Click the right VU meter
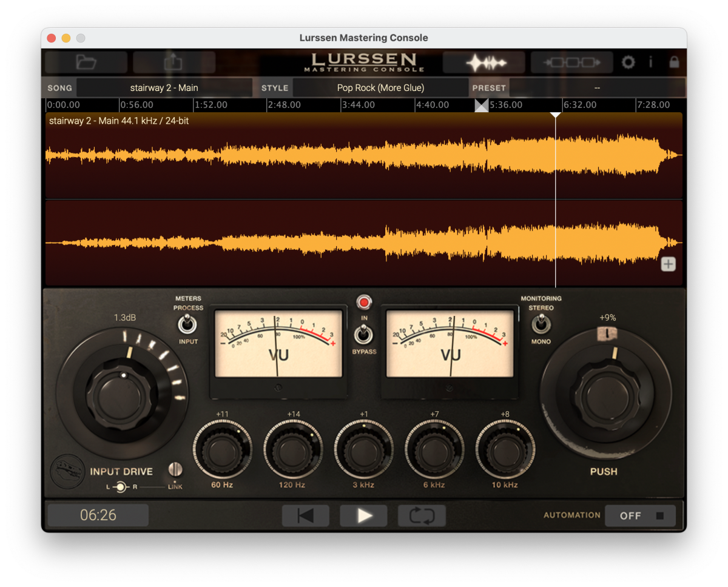Viewport: 728px width, 587px height. [x=450, y=343]
